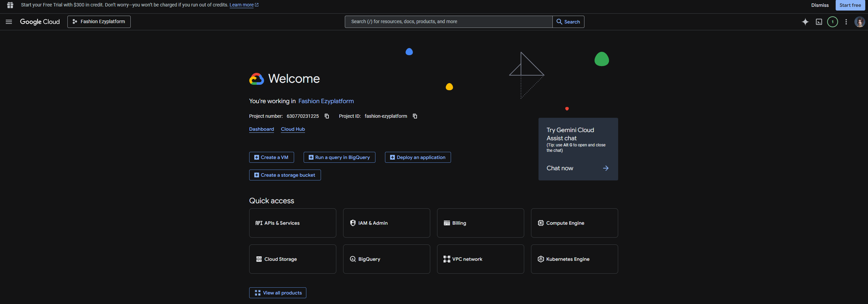The height and width of the screenshot is (304, 868).
Task: Copy the project ID to clipboard
Action: pyautogui.click(x=415, y=116)
